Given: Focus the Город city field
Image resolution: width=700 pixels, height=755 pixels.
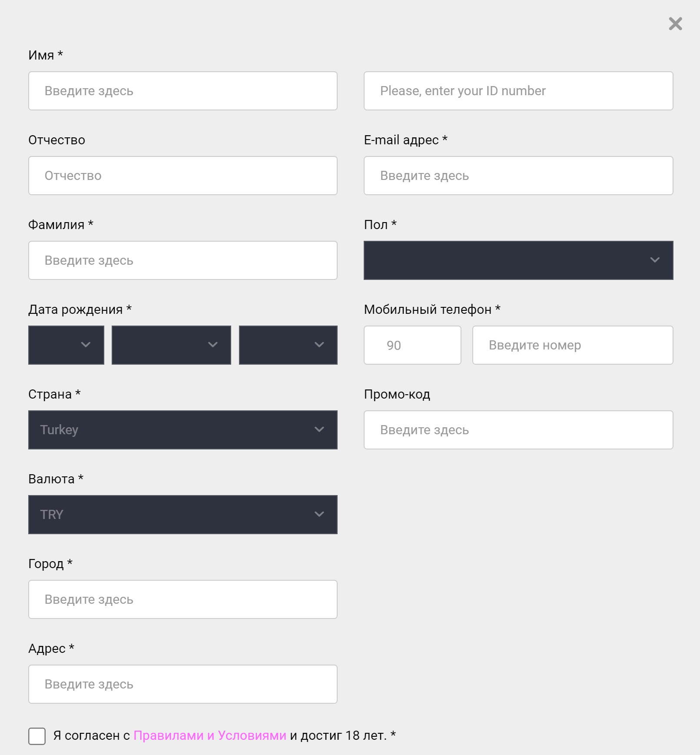Looking at the screenshot, I should tap(183, 599).
